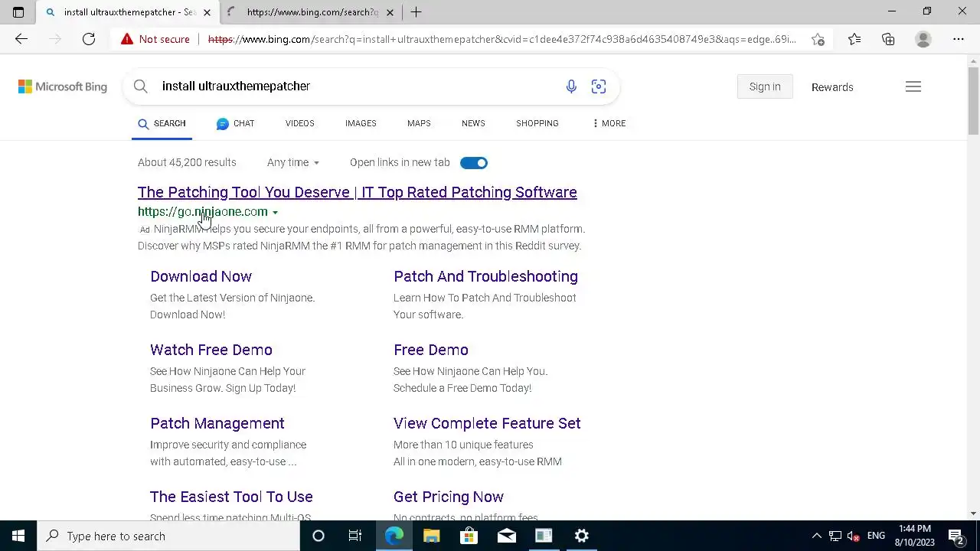980x551 pixels.
Task: Open the Favorites list icon
Action: click(854, 39)
